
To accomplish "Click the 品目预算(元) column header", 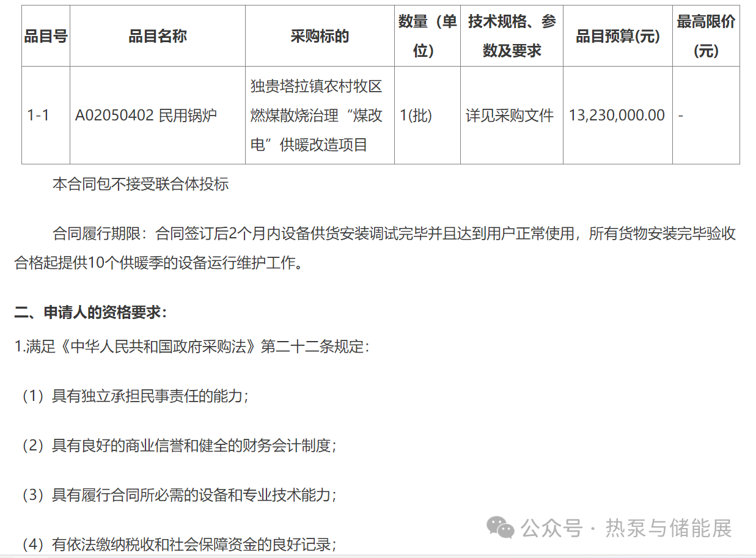I will click(x=617, y=36).
